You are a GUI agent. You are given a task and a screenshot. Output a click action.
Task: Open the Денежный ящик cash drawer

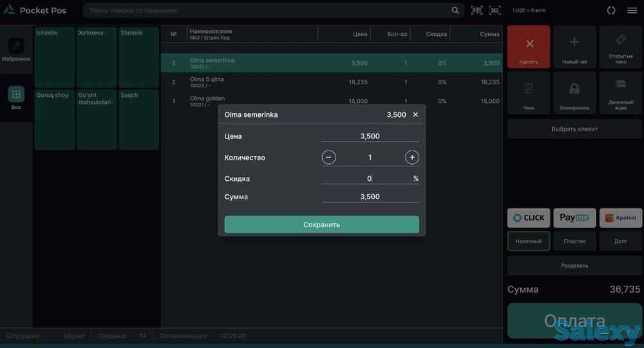621,93
